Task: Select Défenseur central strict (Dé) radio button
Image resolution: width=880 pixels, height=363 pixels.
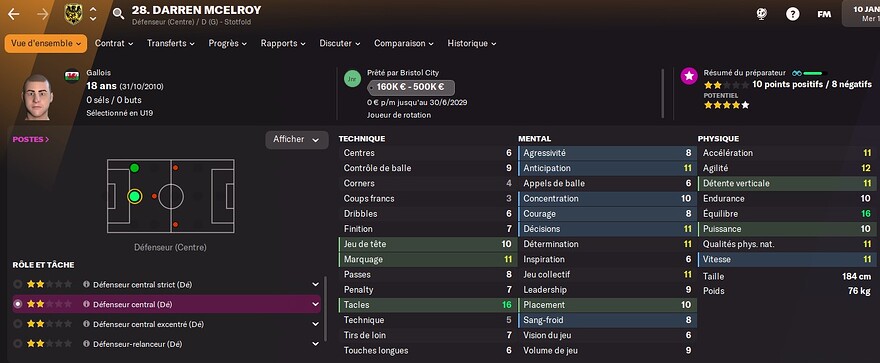Action: tap(17, 284)
